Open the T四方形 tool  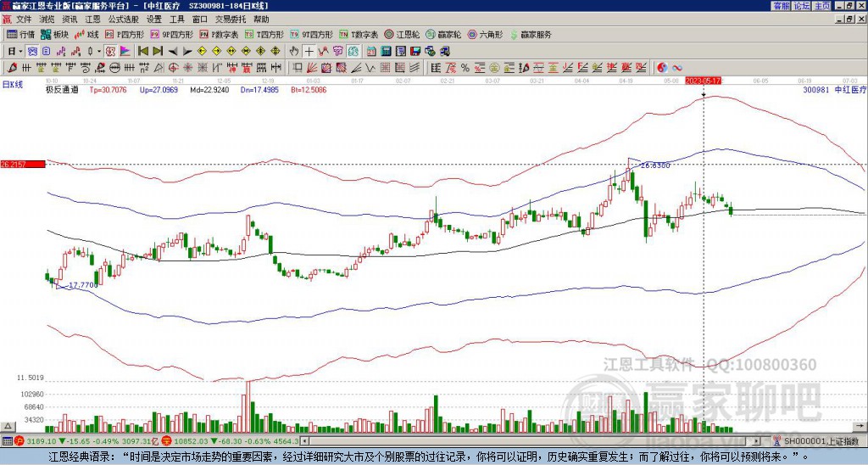[x=264, y=34]
